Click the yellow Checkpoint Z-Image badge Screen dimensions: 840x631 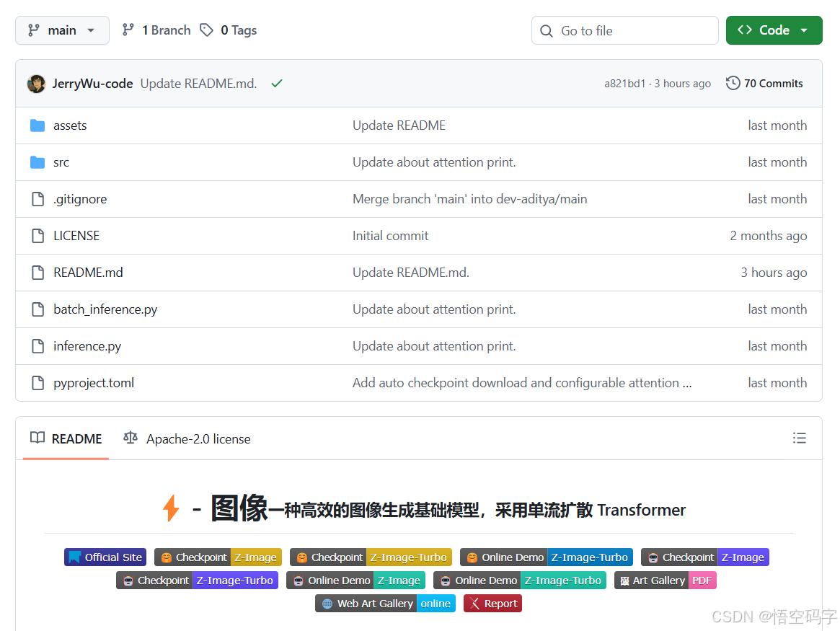(218, 557)
